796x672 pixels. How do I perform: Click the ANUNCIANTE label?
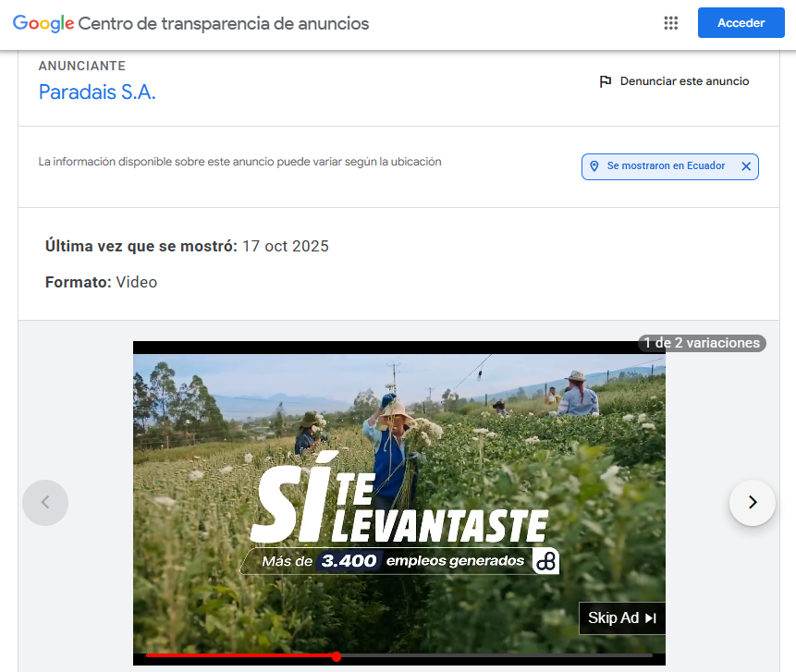tap(81, 66)
